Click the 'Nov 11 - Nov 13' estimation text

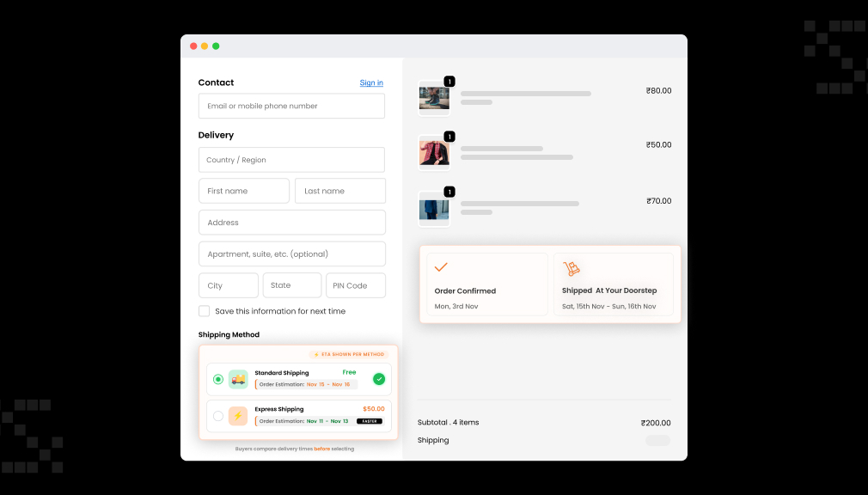click(327, 421)
